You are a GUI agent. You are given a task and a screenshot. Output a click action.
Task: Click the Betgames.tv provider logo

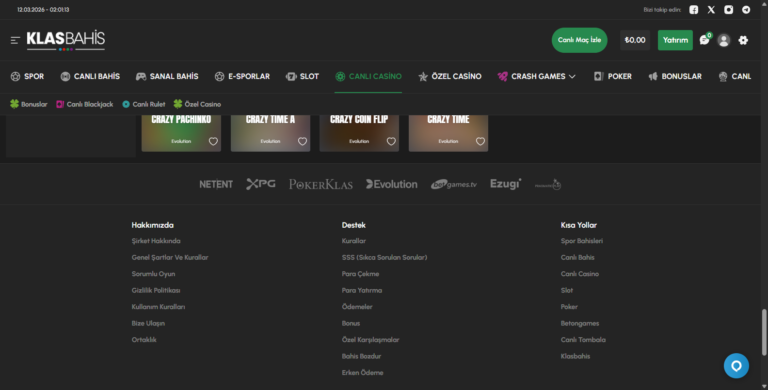point(454,184)
